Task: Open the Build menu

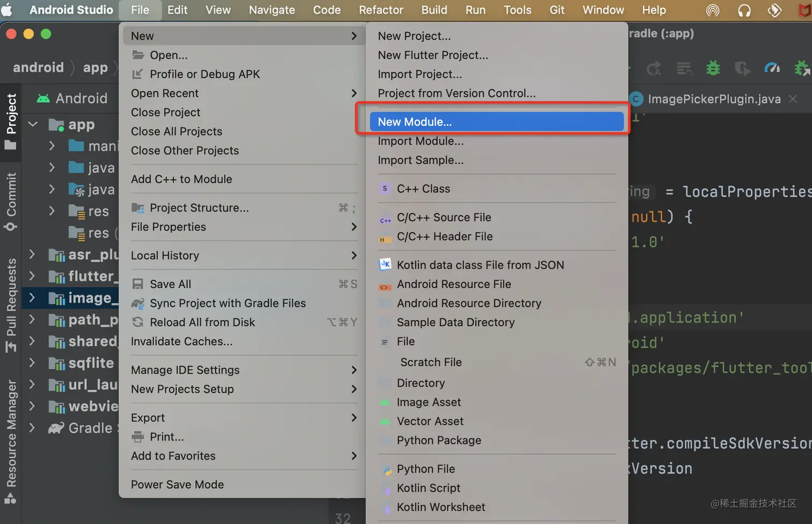Action: pos(434,10)
